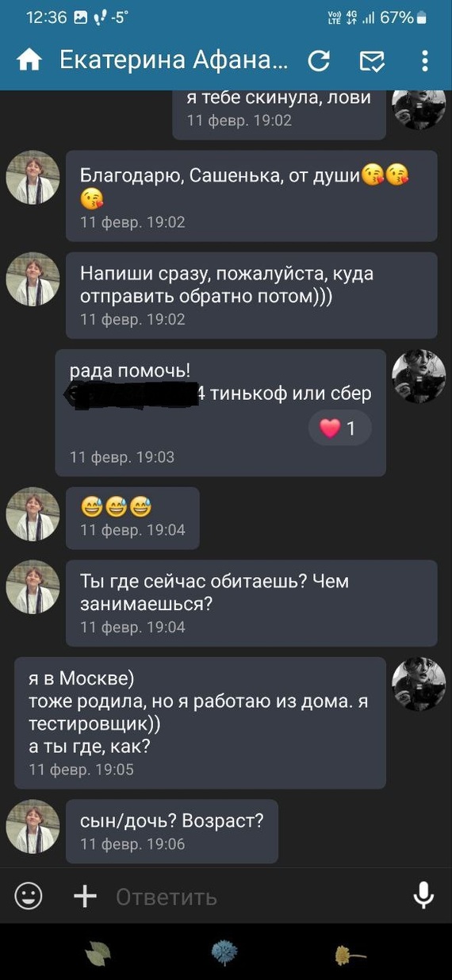Open the mark-as-read envelope icon
This screenshot has width=452, height=980.
tap(372, 61)
